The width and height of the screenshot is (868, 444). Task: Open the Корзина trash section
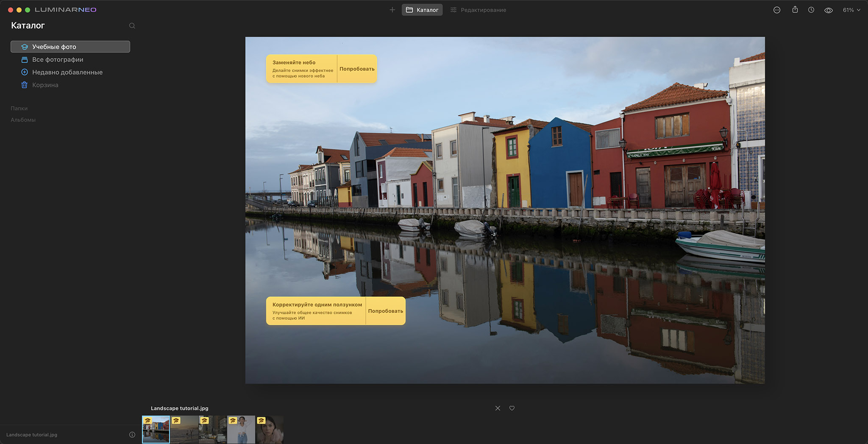45,85
